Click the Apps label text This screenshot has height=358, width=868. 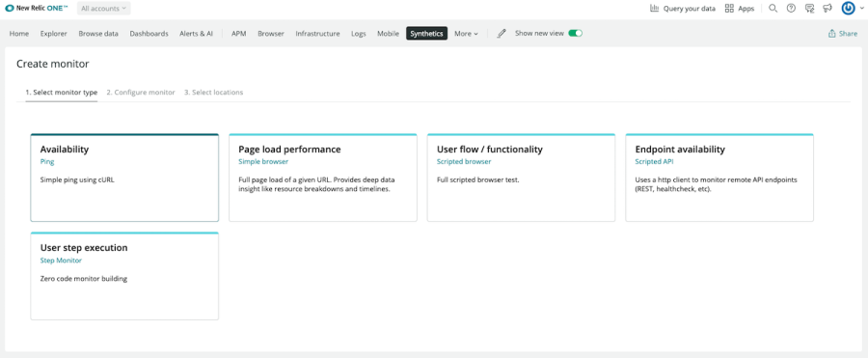[746, 9]
